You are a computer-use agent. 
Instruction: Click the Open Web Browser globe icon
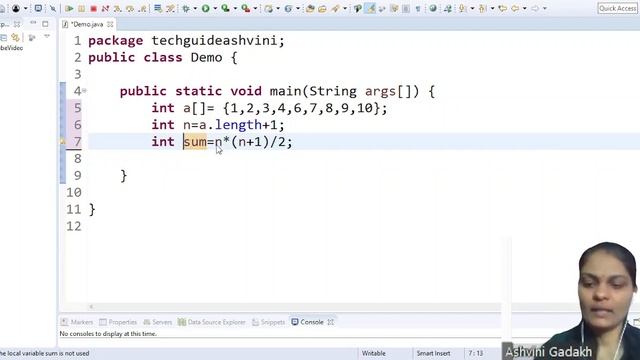tap(433, 8)
